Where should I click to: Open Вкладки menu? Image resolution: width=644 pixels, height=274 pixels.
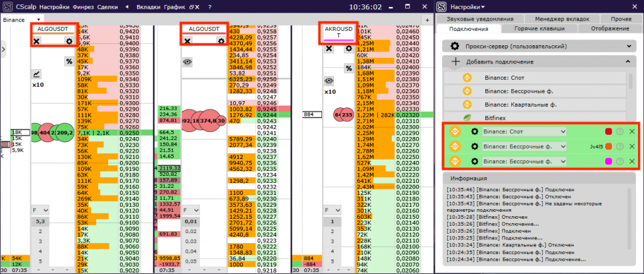tap(148, 7)
